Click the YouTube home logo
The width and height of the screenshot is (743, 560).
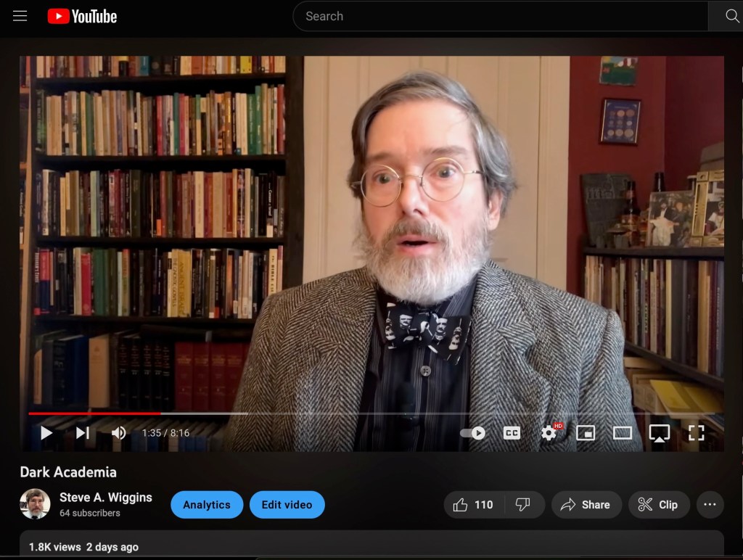tap(82, 16)
